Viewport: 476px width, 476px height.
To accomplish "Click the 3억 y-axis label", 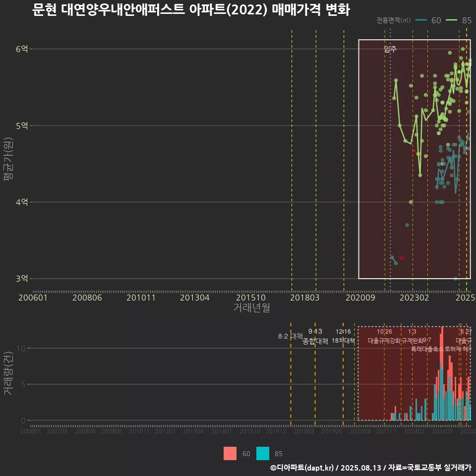I will tap(22, 278).
